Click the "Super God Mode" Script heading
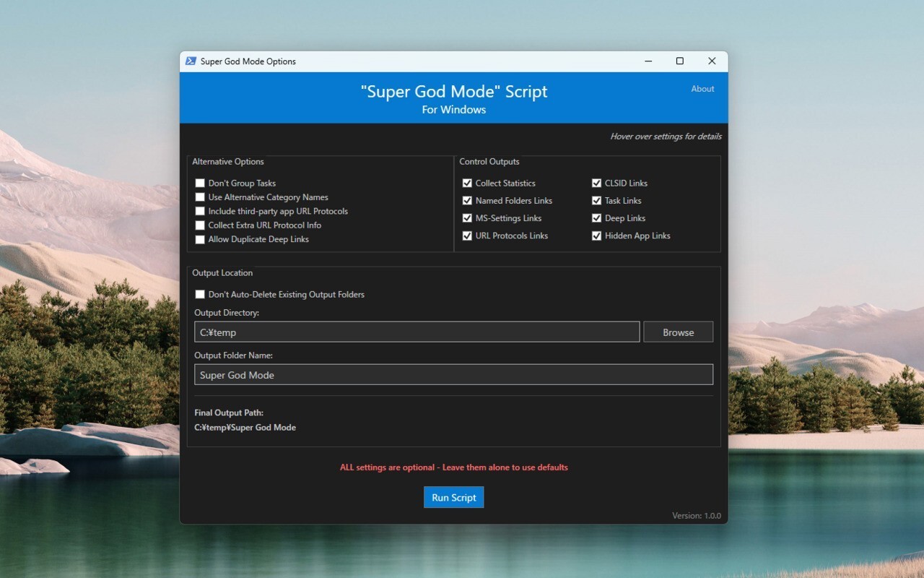This screenshot has height=578, width=924. click(454, 92)
